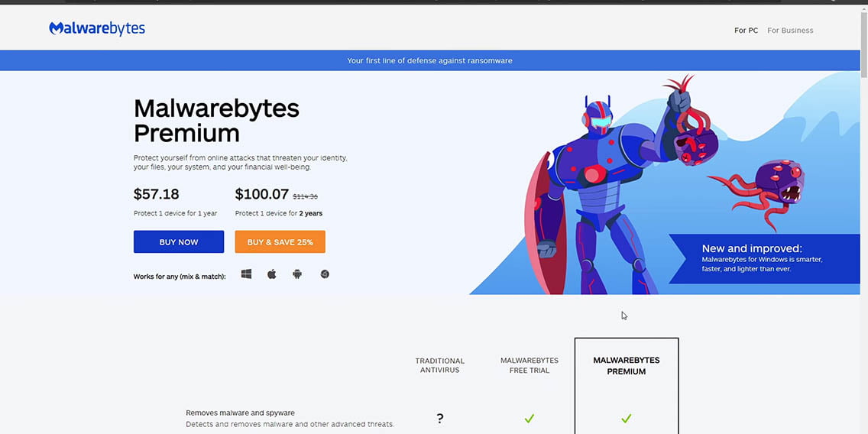Select the Malwarebytes Premium column header
The image size is (868, 434).
(x=626, y=366)
